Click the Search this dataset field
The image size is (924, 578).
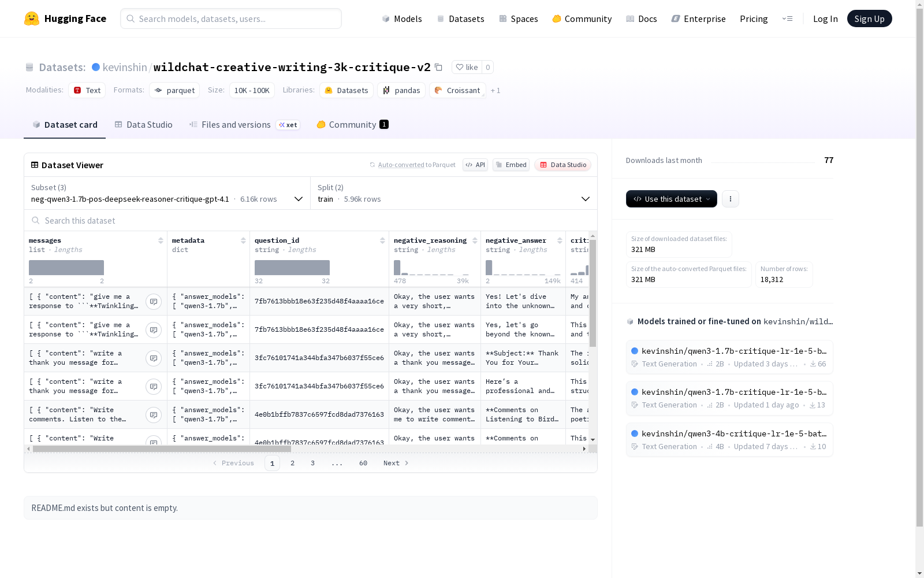click(311, 221)
